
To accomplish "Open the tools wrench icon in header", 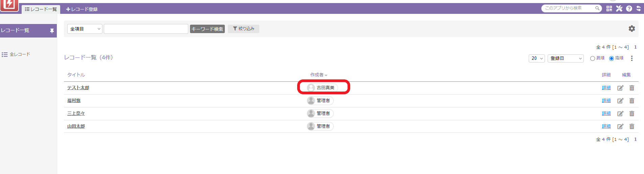I will point(619,8).
